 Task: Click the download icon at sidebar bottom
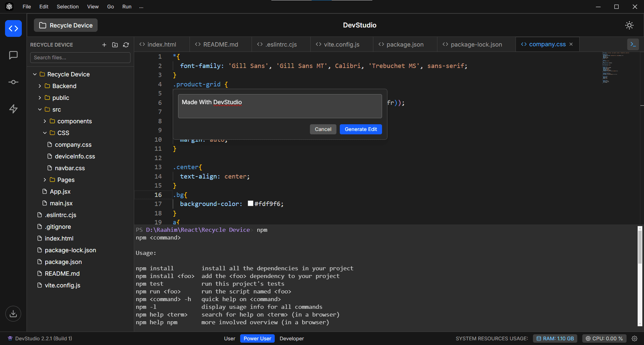click(x=13, y=314)
